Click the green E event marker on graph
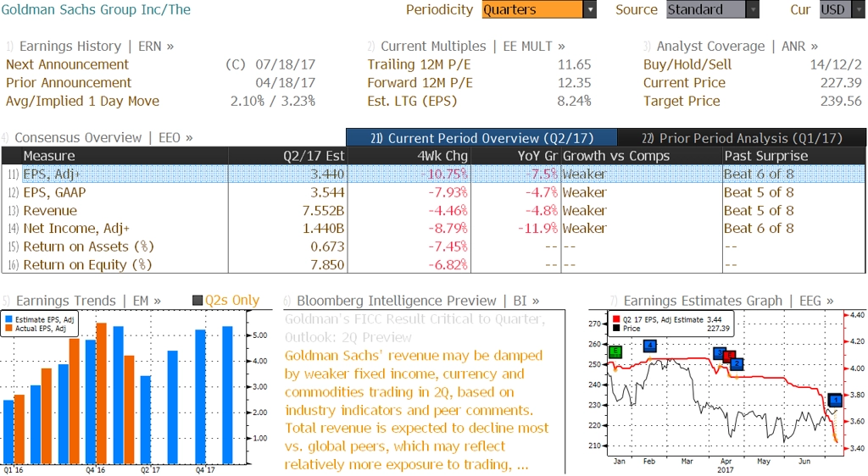 point(615,351)
